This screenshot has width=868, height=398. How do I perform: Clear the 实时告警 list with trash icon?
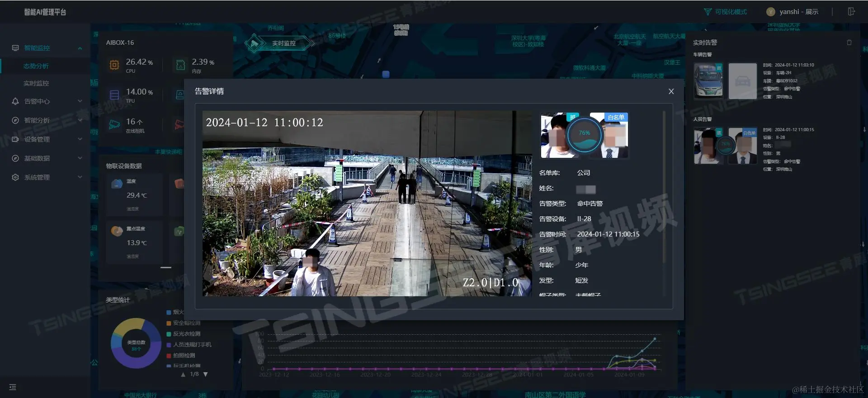tap(849, 43)
